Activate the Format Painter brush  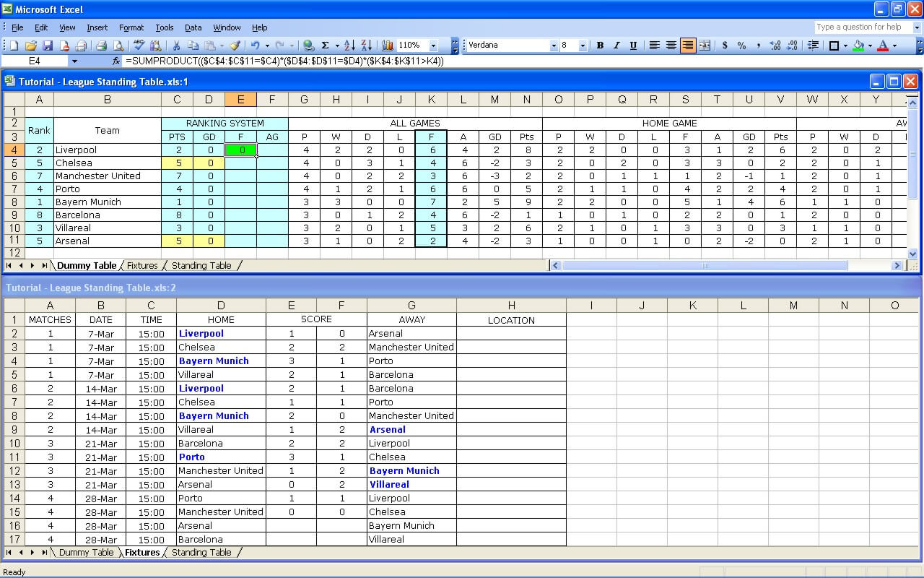[235, 46]
